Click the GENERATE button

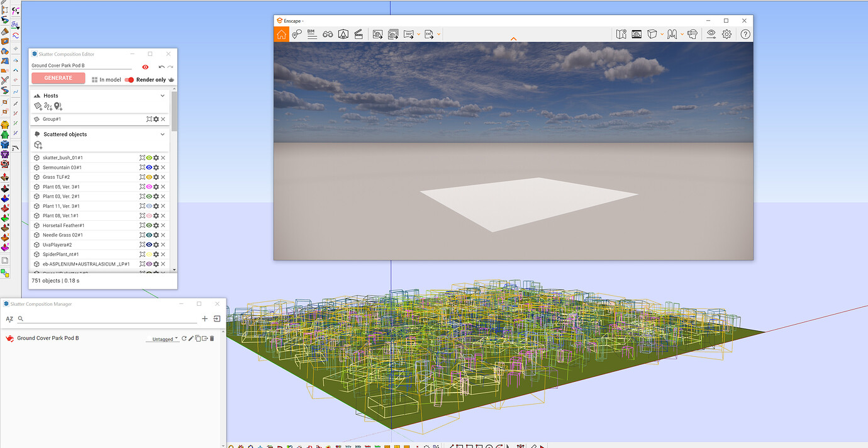(x=58, y=78)
